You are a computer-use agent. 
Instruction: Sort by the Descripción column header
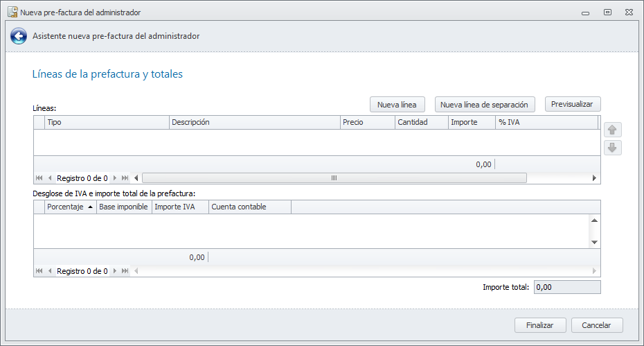(255, 122)
